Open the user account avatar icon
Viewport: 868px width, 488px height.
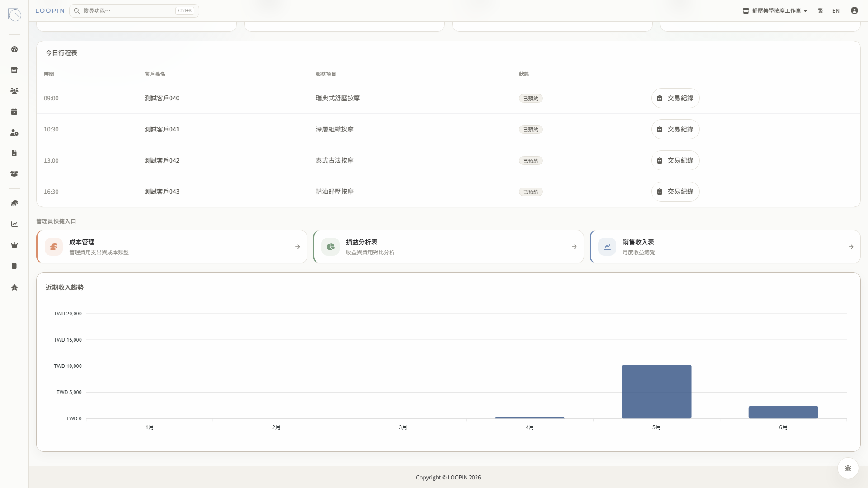pyautogui.click(x=854, y=10)
